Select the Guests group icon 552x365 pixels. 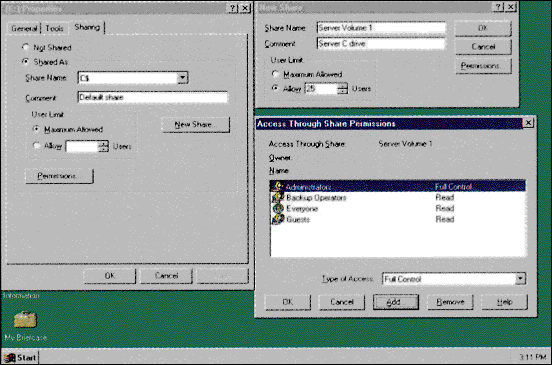coord(278,219)
